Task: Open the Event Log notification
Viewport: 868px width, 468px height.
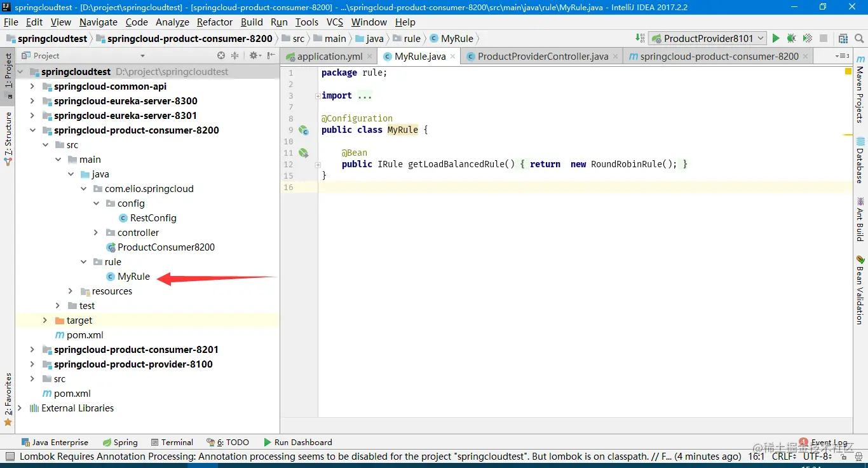Action: (824, 442)
